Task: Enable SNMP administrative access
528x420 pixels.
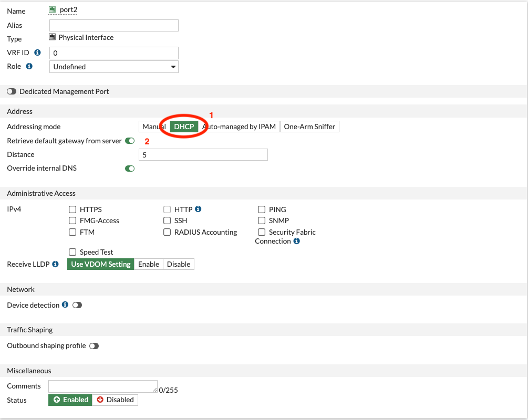Action: [262, 220]
